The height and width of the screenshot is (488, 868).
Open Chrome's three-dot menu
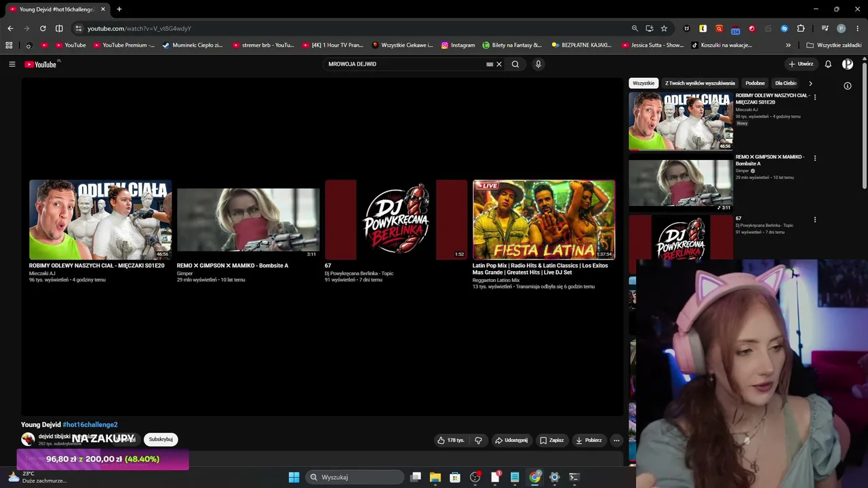click(x=858, y=28)
